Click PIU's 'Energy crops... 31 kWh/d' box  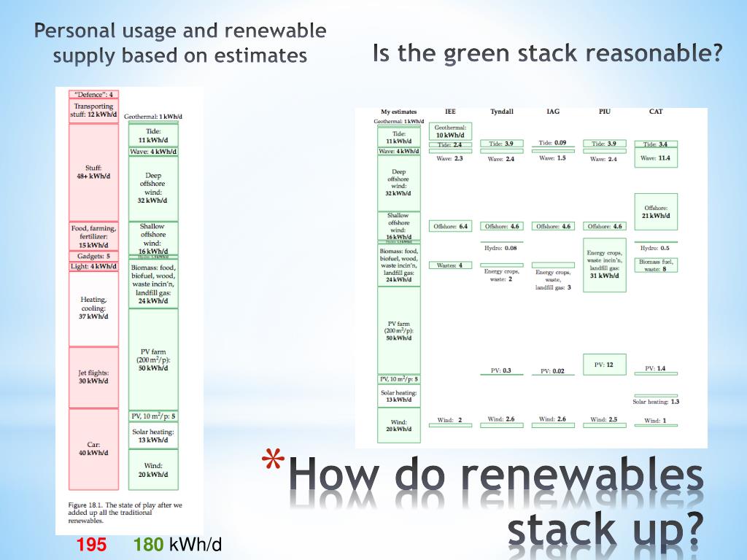pyautogui.click(x=605, y=265)
